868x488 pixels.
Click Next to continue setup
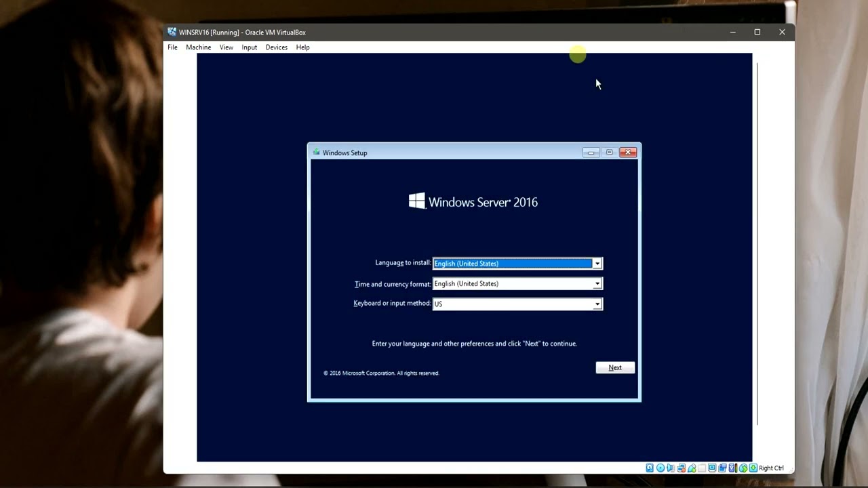click(x=615, y=367)
